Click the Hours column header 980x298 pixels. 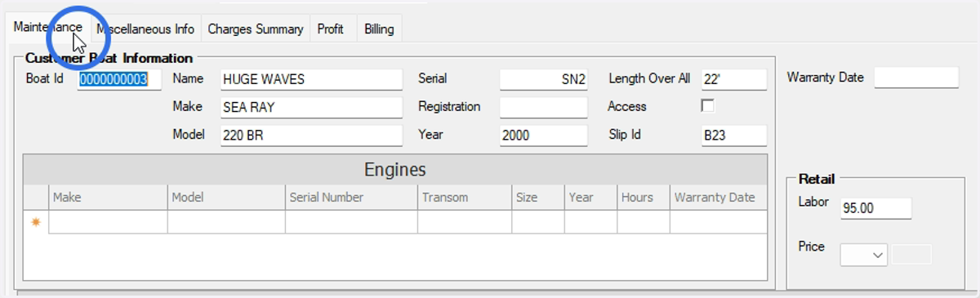[x=644, y=198]
